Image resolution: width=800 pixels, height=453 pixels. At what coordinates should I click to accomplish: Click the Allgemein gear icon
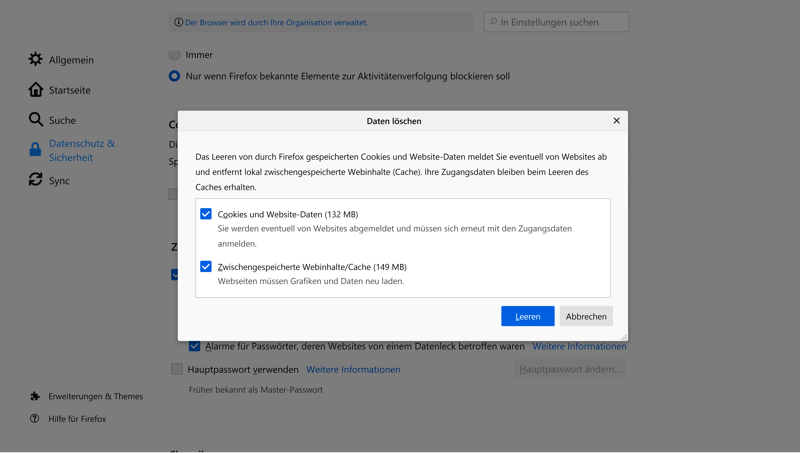[36, 60]
